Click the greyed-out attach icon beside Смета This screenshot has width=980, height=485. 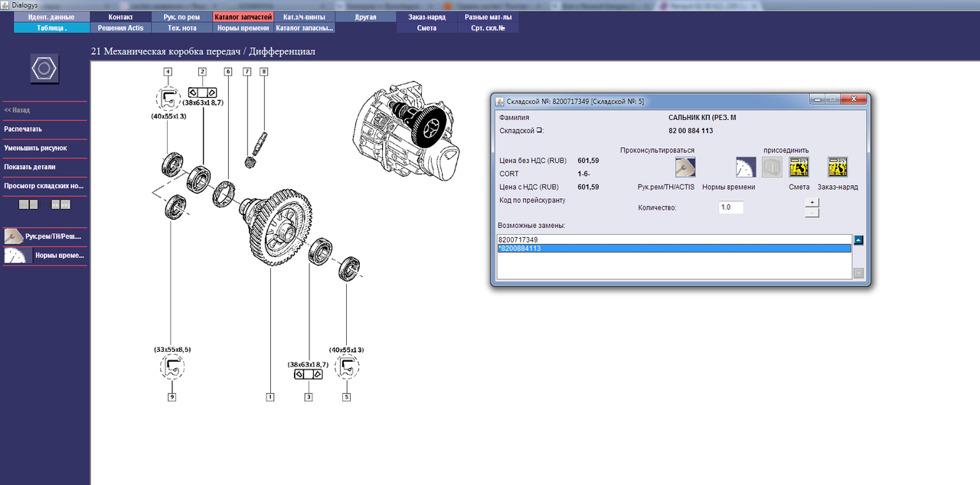coord(772,167)
